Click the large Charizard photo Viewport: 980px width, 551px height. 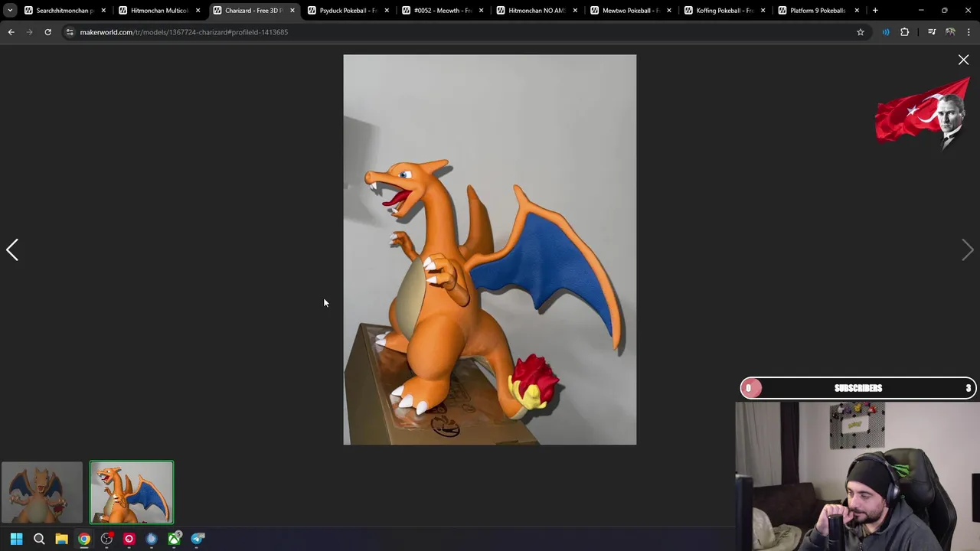click(489, 249)
